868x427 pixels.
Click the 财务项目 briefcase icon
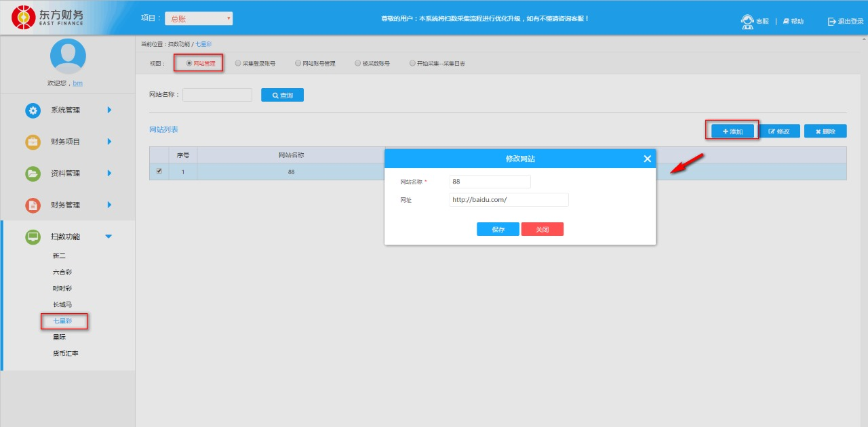(33, 142)
